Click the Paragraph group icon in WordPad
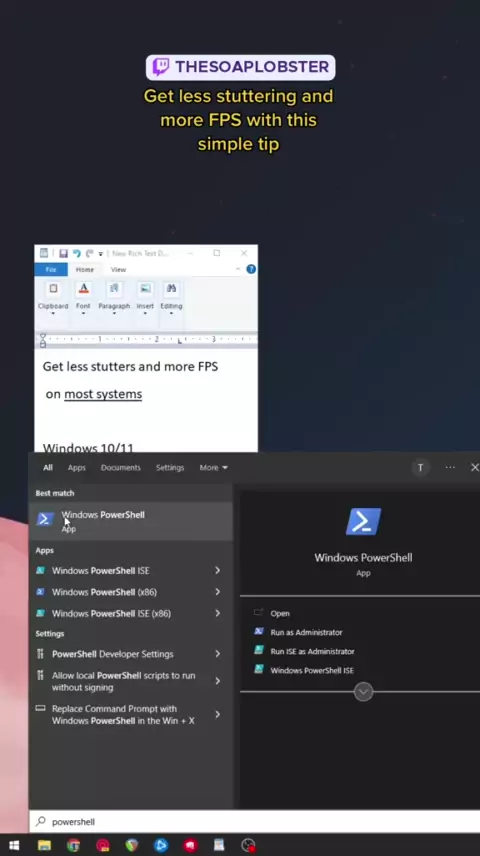 pyautogui.click(x=114, y=289)
